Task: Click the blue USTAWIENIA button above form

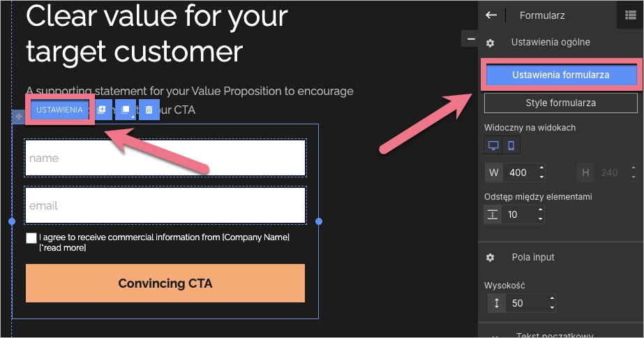Action: (59, 110)
